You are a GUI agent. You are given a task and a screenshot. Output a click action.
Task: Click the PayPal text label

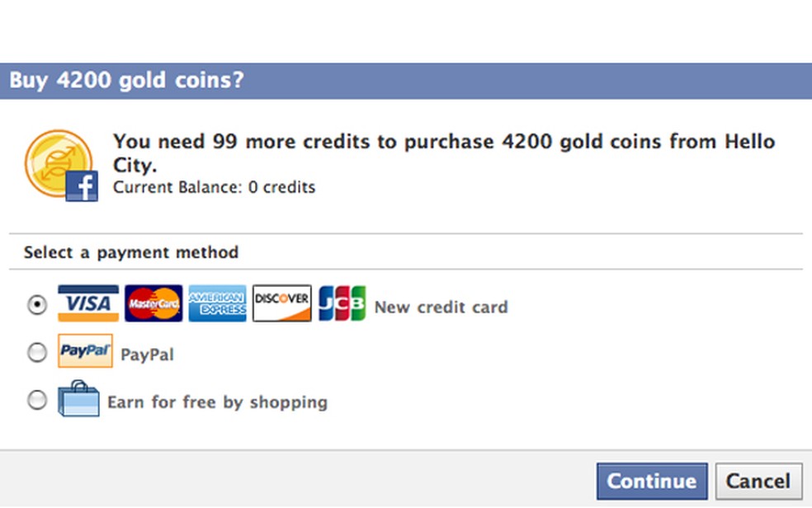point(147,355)
